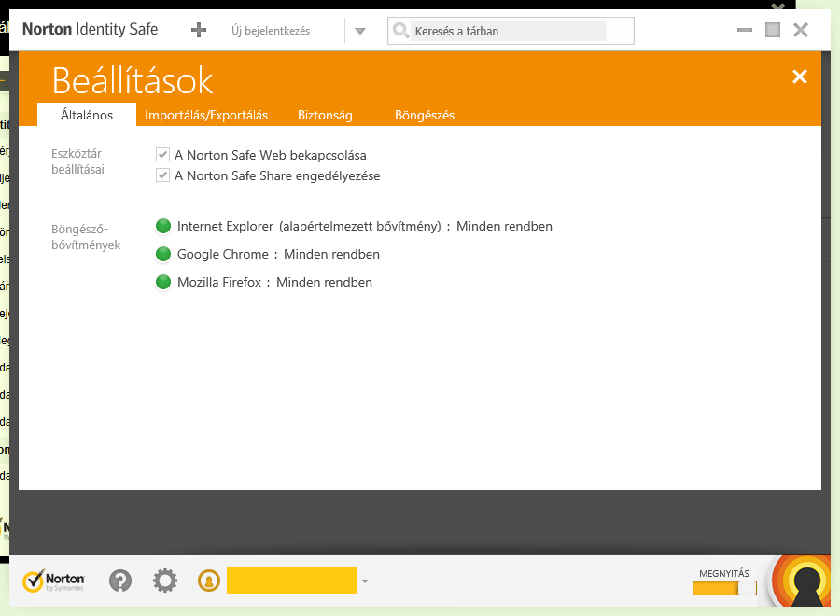Open settings via the gear icon

coord(165,581)
